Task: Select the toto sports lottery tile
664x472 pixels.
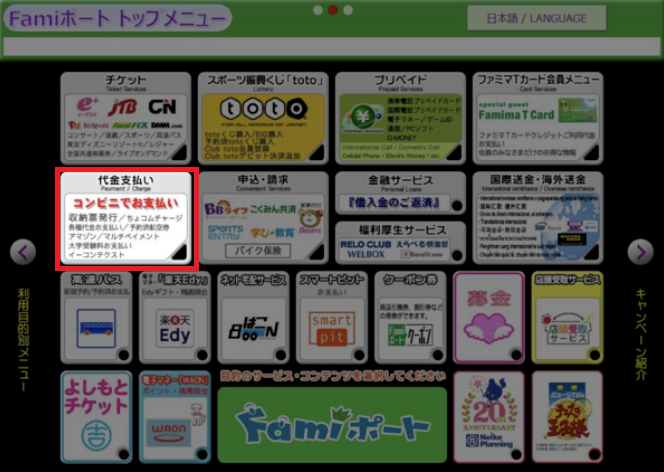Action: click(x=263, y=117)
